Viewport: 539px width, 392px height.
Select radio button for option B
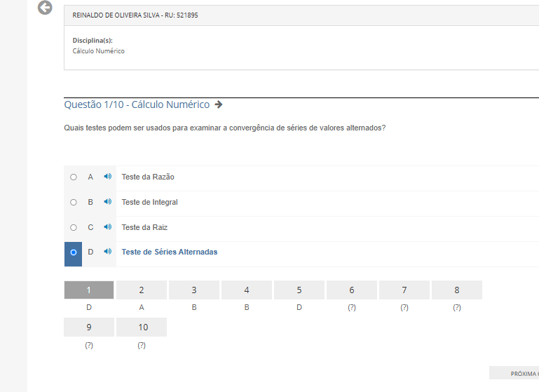[74, 203]
